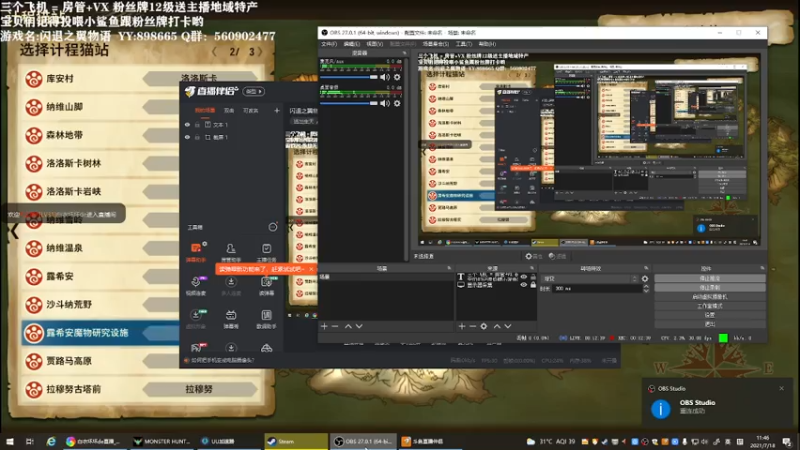The height and width of the screenshot is (450, 800).
Task: Mute the 桌面音频 channel speaker icon
Action: point(385,103)
